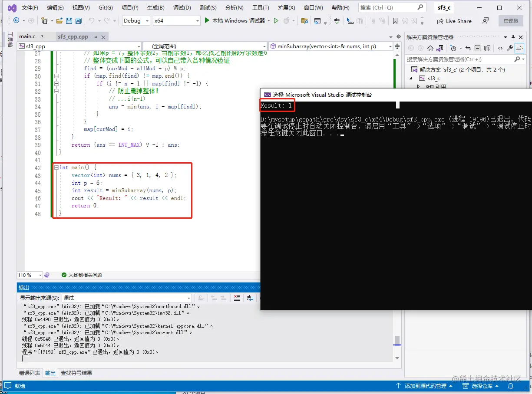Click the Open File folder icon

pos(59,20)
